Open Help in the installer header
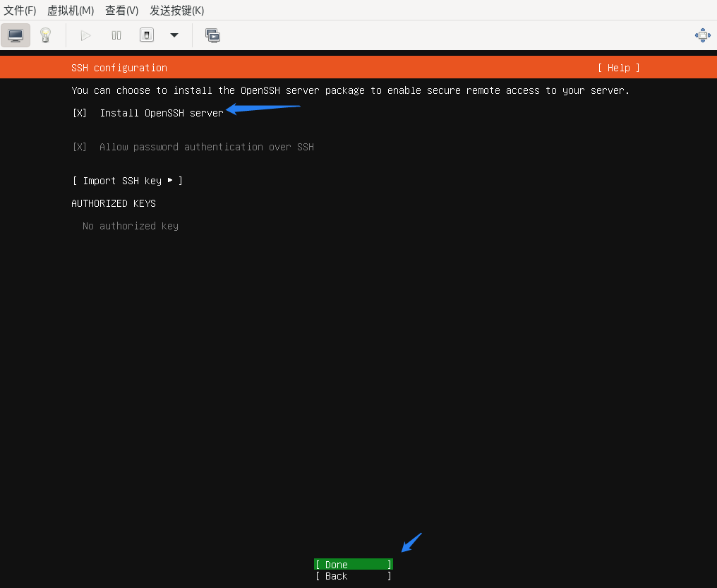717x588 pixels. (x=618, y=68)
